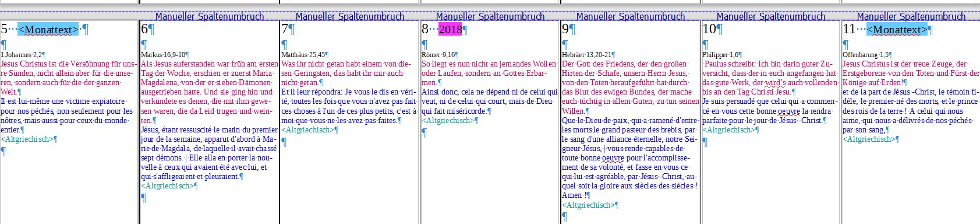The height and width of the screenshot is (224, 980).
Task: Click the reference "Matthäus 25,45"
Action: [303, 55]
